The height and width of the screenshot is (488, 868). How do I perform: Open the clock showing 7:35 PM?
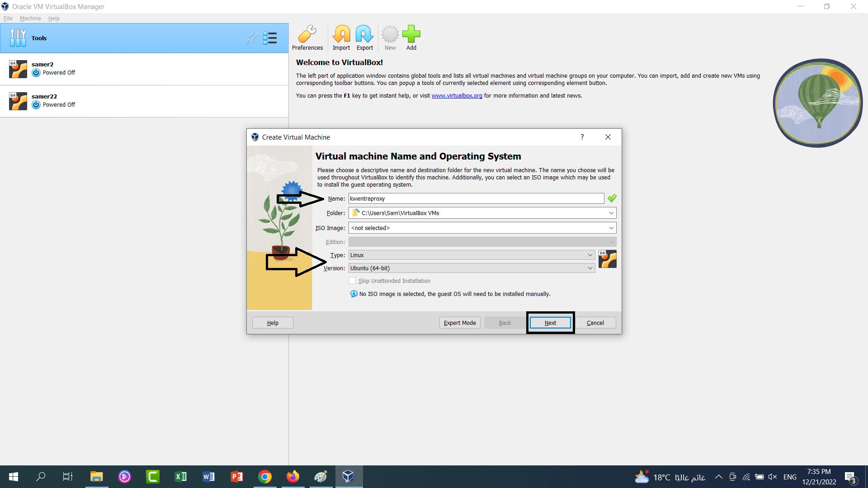coord(819,477)
